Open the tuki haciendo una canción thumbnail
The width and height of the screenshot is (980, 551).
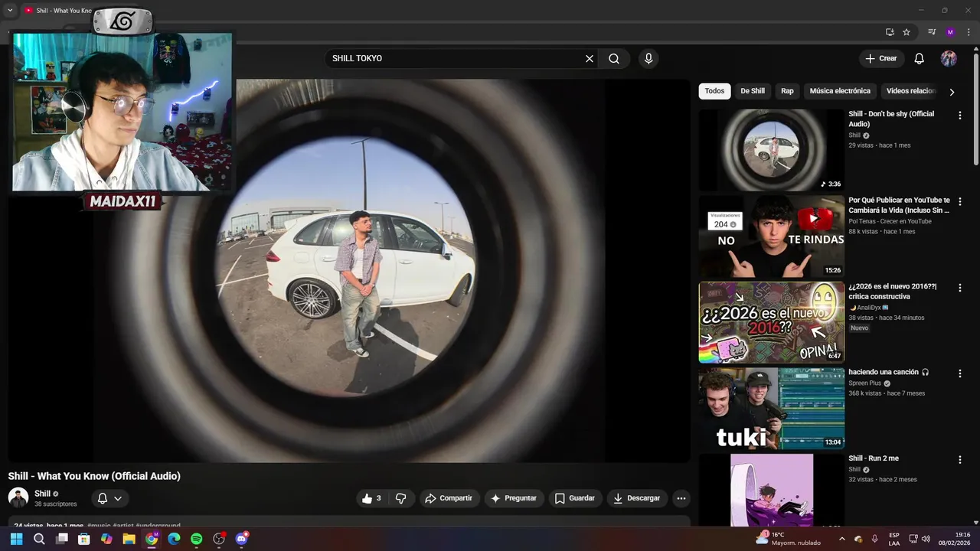pos(772,409)
